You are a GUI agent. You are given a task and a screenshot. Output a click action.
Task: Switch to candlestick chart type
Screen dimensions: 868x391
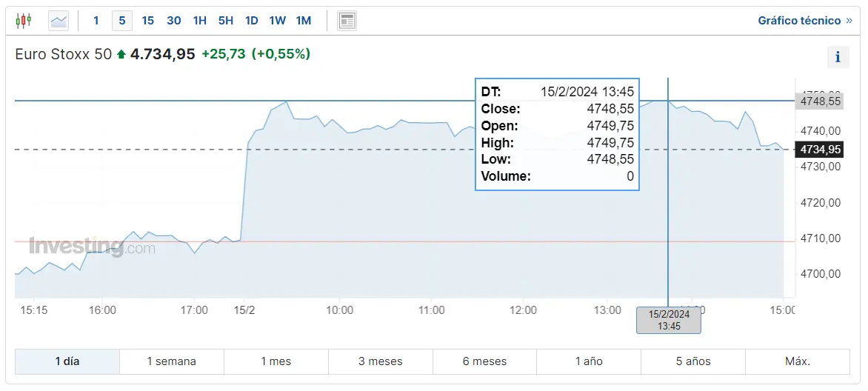tap(24, 21)
